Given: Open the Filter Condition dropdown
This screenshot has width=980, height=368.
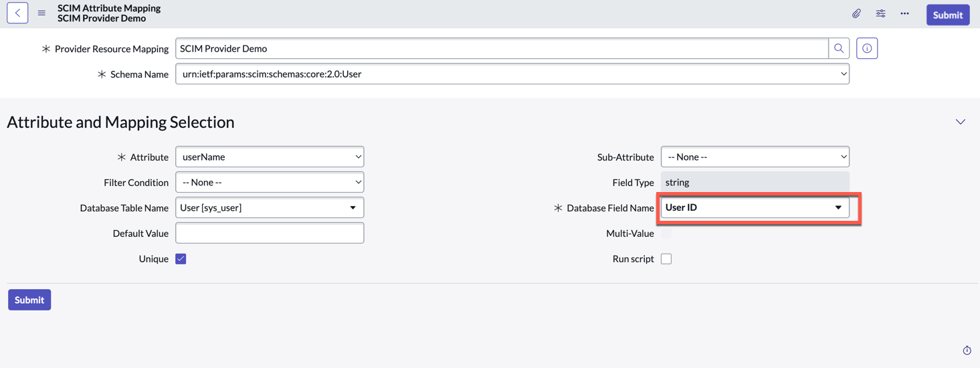Looking at the screenshot, I should pyautogui.click(x=270, y=182).
